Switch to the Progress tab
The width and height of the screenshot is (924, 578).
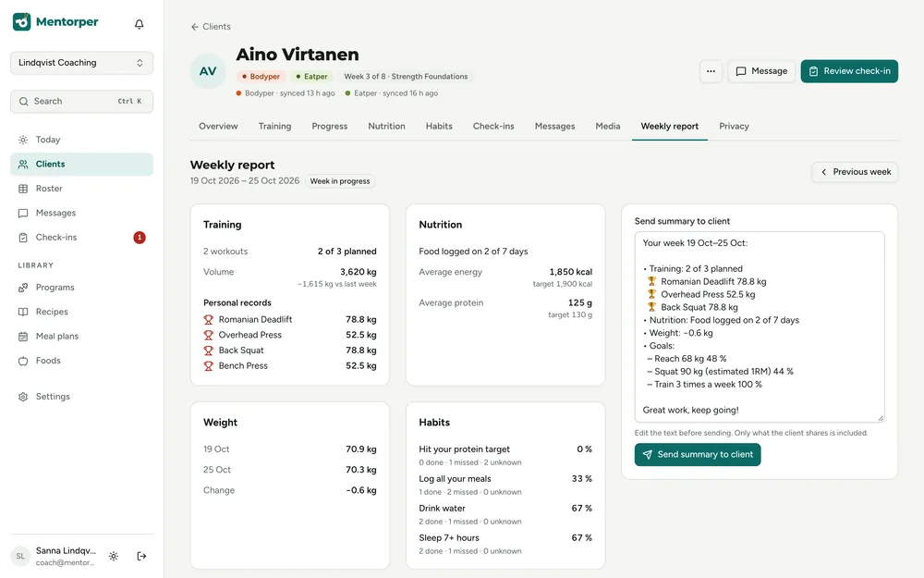click(330, 126)
